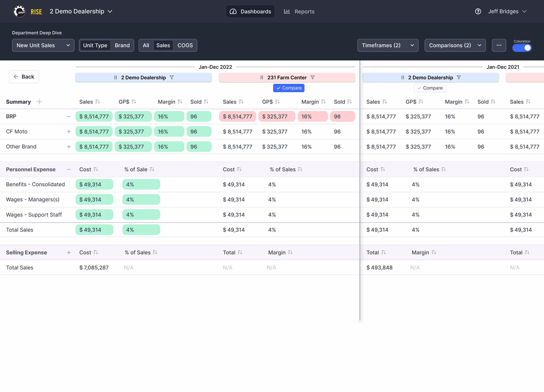
Task: Select the All filter segment
Action: coord(146,45)
